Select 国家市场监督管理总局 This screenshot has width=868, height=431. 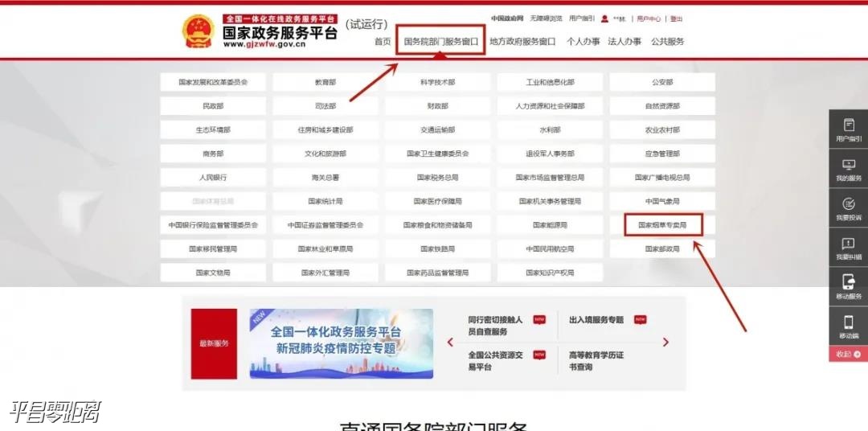click(x=551, y=177)
